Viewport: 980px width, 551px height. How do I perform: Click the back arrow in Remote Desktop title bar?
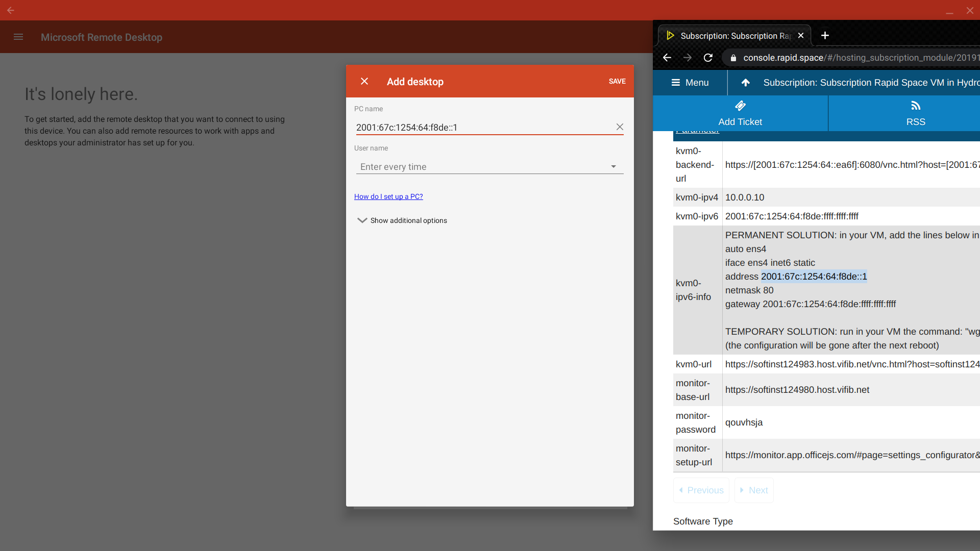pyautogui.click(x=11, y=10)
